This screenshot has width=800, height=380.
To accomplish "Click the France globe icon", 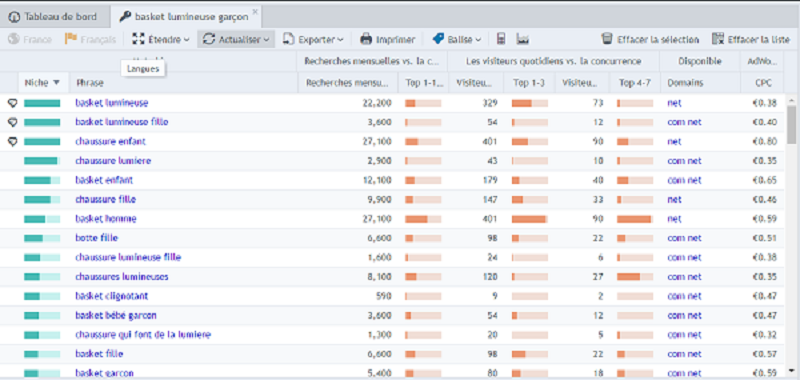I will [x=14, y=39].
